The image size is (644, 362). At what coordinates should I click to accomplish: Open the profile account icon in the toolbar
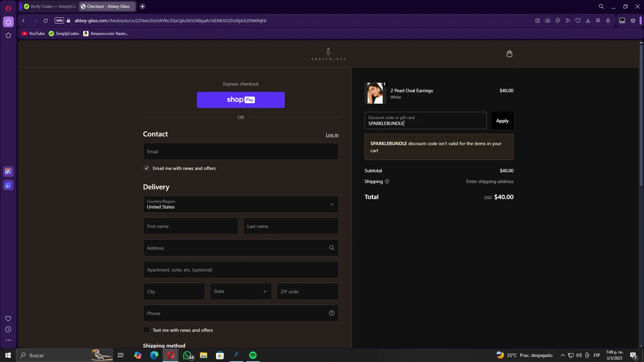pos(608,21)
